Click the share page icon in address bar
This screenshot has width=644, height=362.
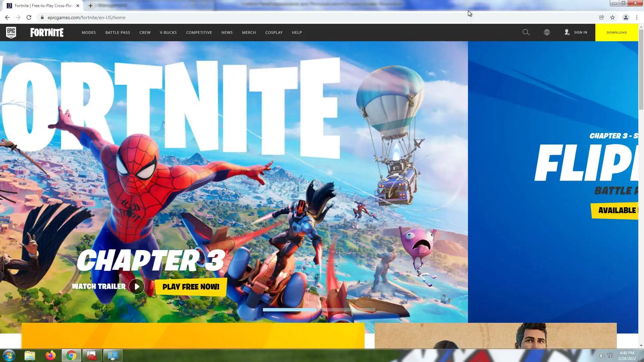(601, 17)
